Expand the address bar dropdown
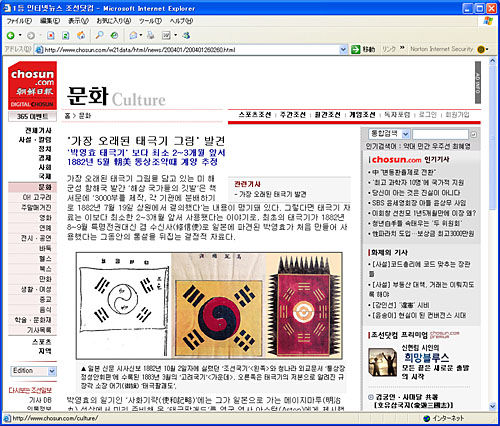The width and height of the screenshot is (500, 426). pyautogui.click(x=343, y=50)
